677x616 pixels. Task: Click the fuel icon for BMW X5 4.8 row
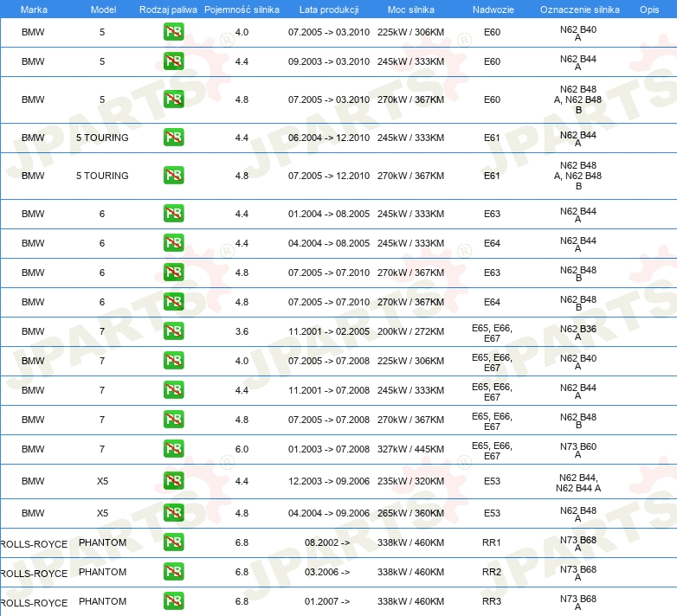point(173,513)
